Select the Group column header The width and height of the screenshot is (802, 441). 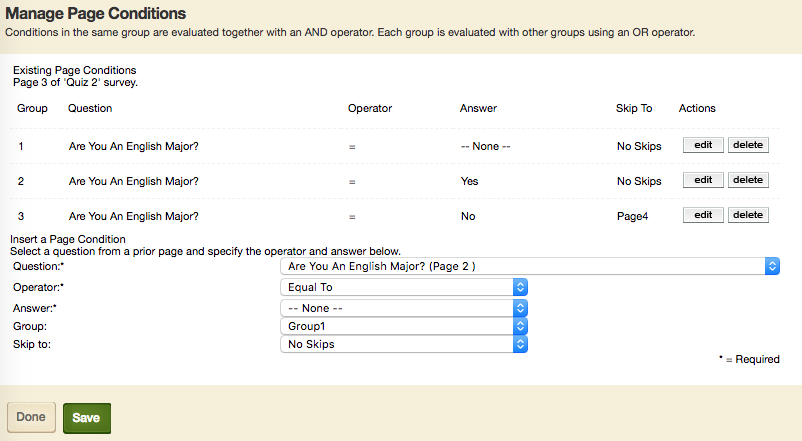tap(32, 108)
